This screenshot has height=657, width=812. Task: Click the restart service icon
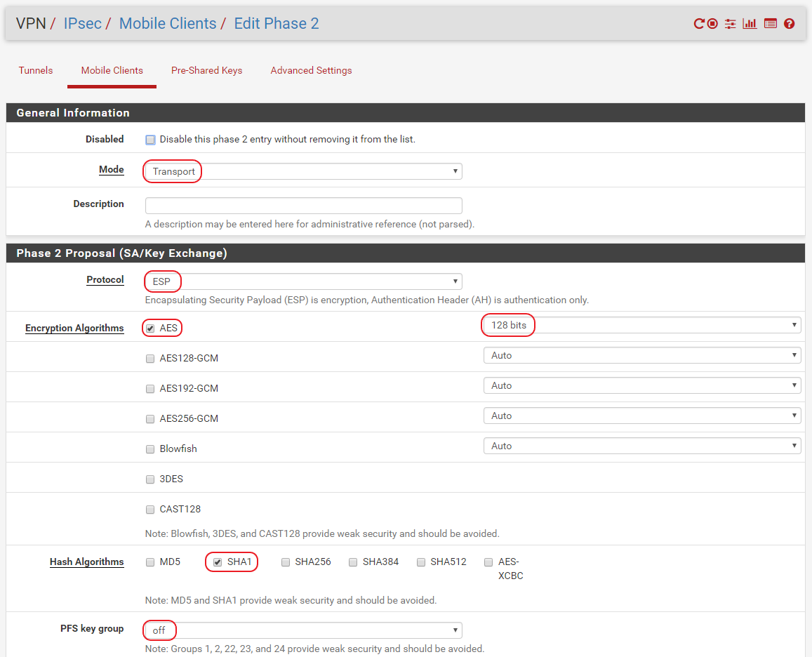[699, 24]
